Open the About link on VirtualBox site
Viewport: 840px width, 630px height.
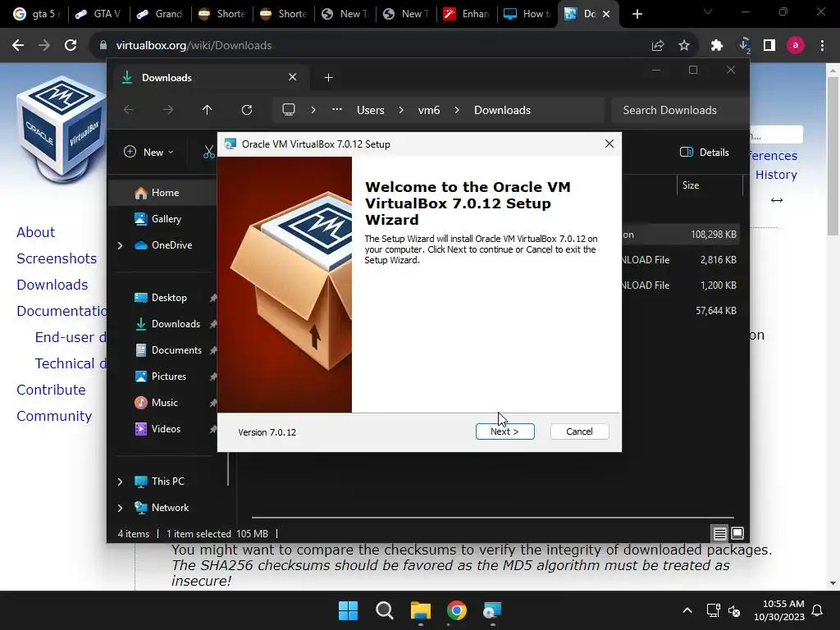35,232
